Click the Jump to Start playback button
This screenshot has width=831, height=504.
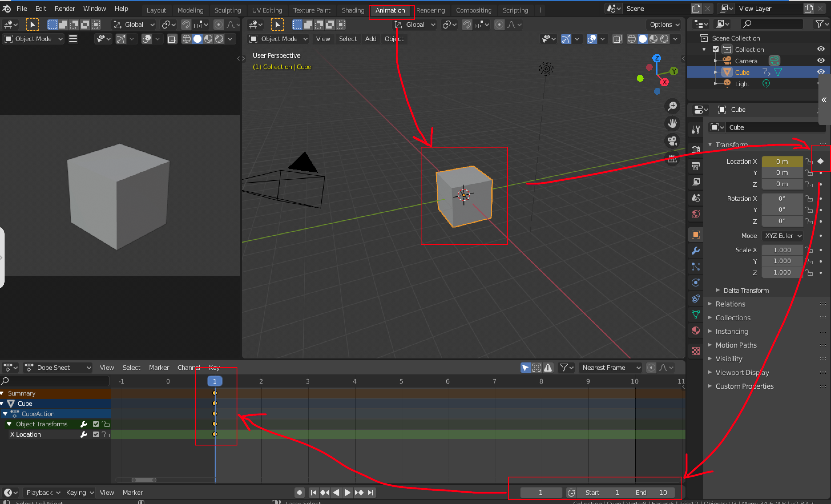click(313, 493)
